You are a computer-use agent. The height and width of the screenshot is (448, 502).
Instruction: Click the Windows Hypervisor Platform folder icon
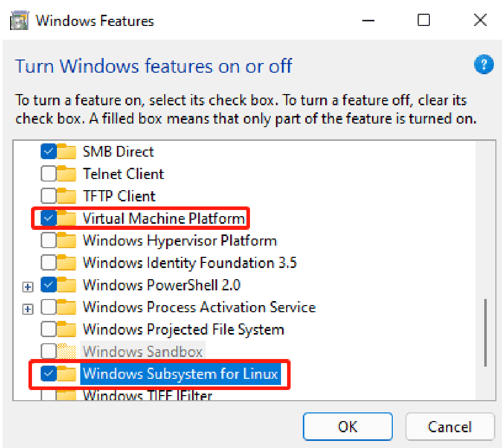66,241
